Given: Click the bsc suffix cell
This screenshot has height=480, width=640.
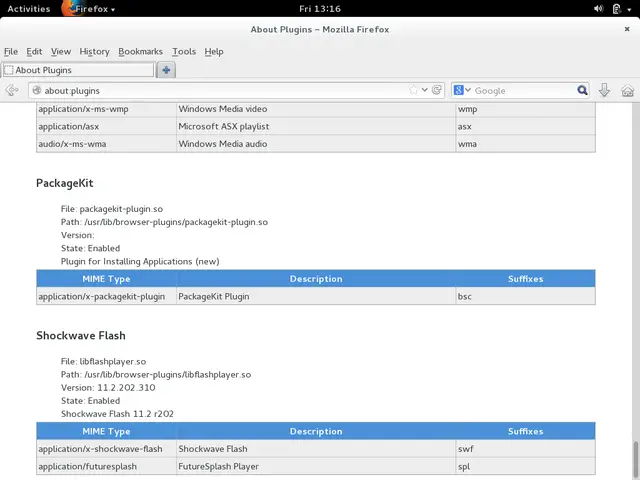Looking at the screenshot, I should click(x=525, y=296).
